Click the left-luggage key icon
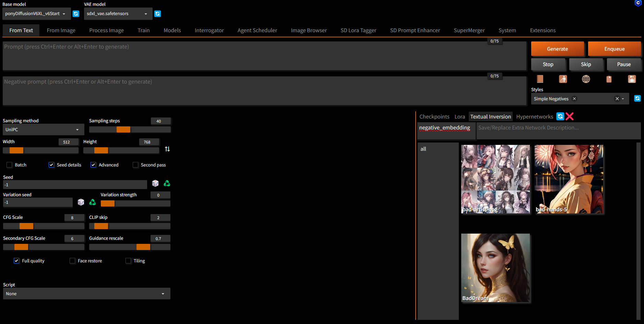644x324 pixels. [x=632, y=79]
